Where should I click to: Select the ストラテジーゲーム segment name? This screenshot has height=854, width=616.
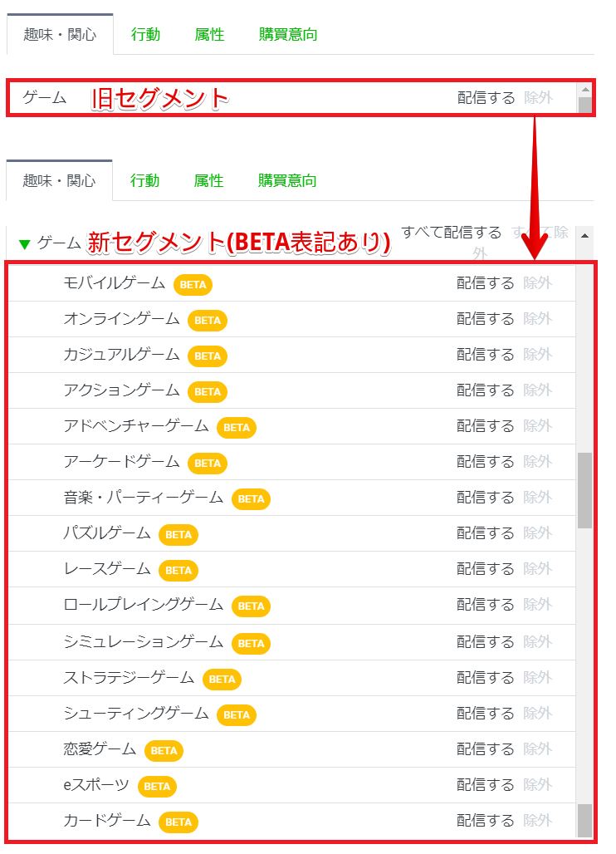129,678
